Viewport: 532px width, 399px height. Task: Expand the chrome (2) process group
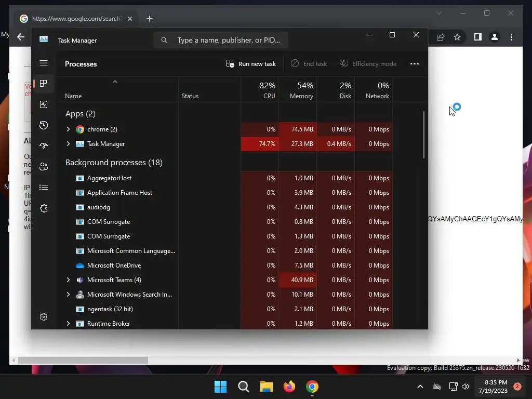[x=68, y=129]
